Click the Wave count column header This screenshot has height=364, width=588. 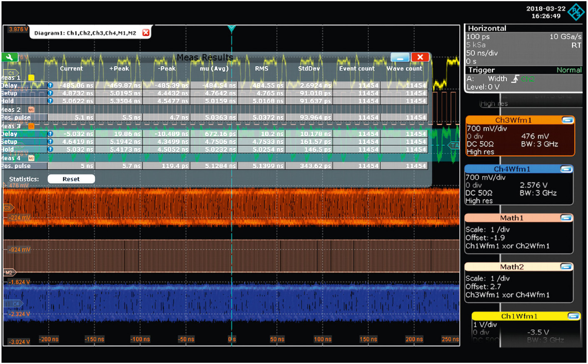tap(404, 68)
